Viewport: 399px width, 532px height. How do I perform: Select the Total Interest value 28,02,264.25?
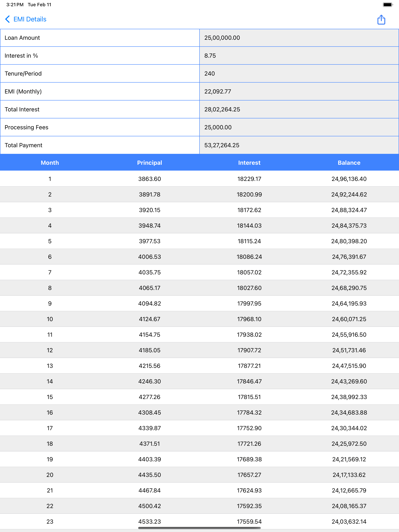click(222, 109)
